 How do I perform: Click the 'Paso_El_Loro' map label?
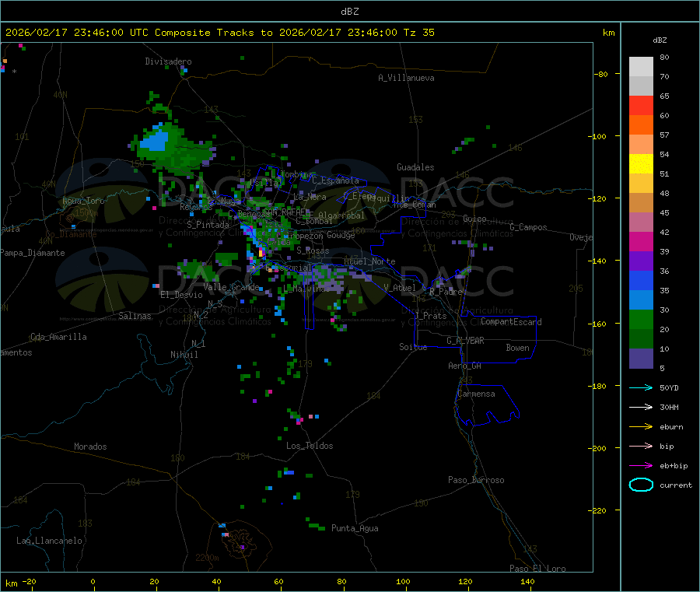coord(537,569)
